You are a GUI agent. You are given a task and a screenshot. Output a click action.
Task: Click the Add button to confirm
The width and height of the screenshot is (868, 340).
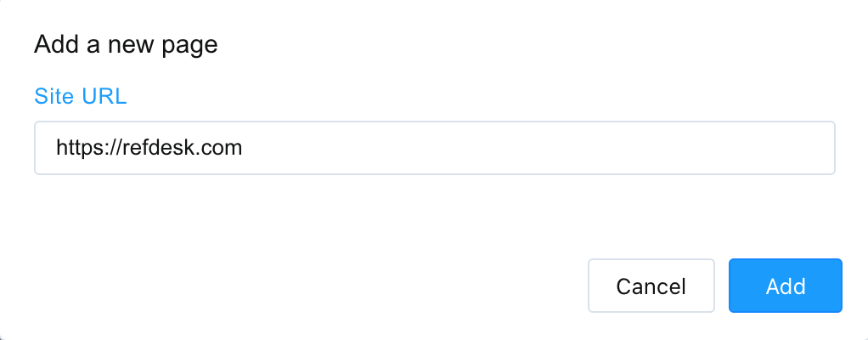click(x=785, y=286)
